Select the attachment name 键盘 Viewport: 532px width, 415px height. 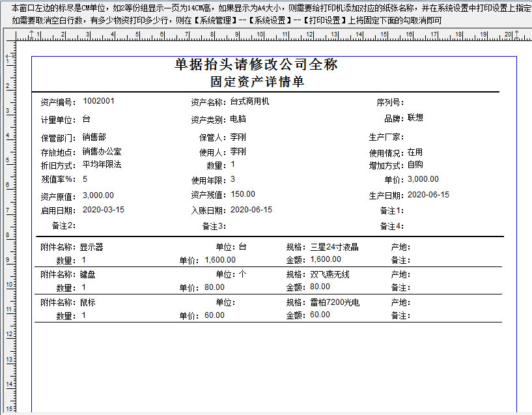pos(87,274)
